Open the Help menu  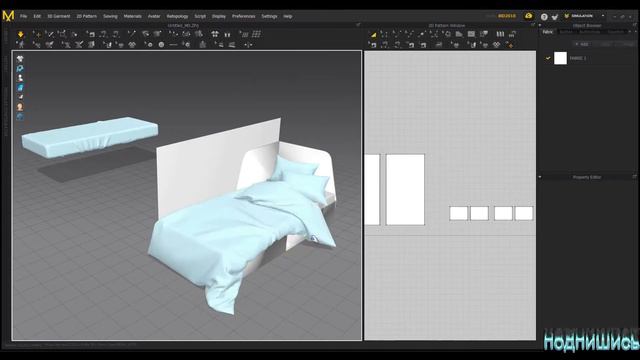[x=288, y=16]
